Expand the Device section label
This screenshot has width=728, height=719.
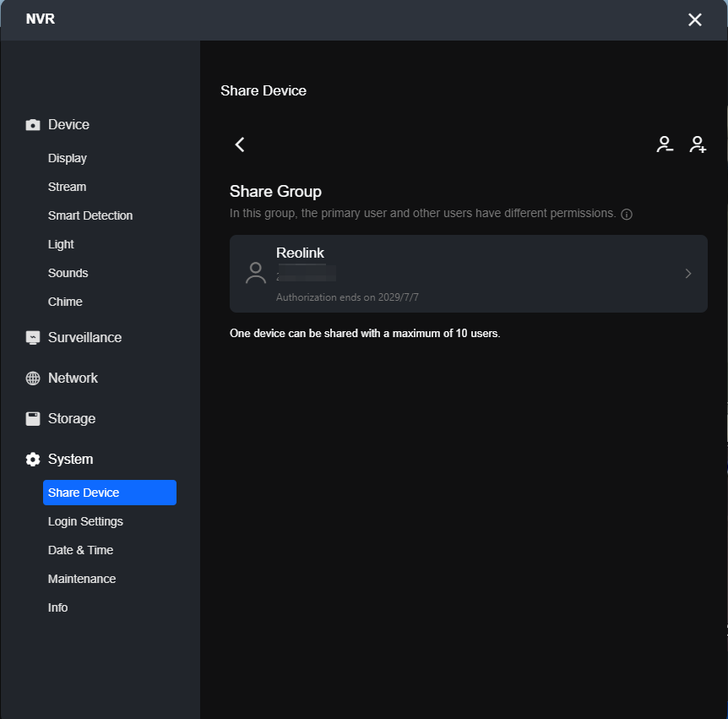point(68,124)
